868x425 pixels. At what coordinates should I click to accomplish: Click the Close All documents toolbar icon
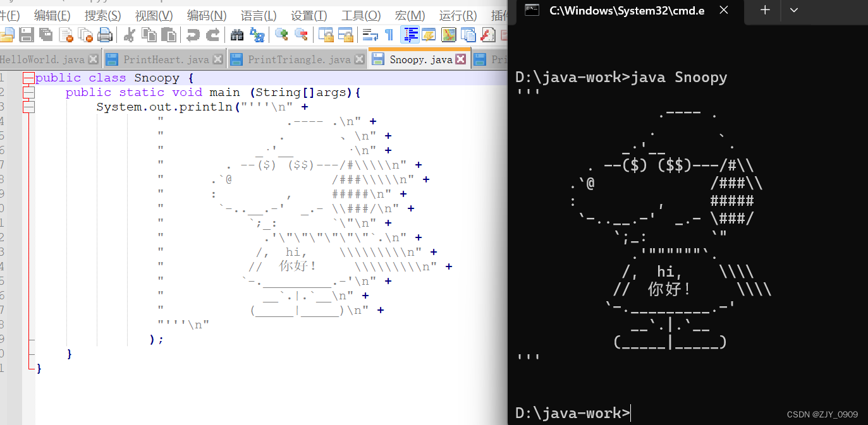click(x=85, y=35)
